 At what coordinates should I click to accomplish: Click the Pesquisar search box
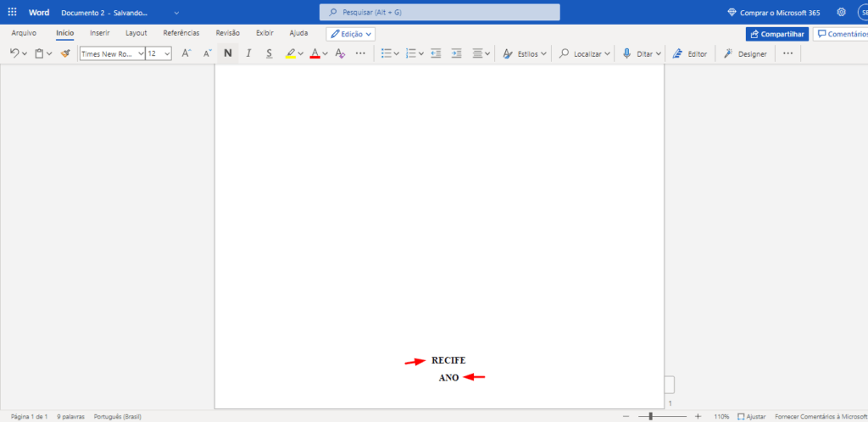click(x=439, y=13)
